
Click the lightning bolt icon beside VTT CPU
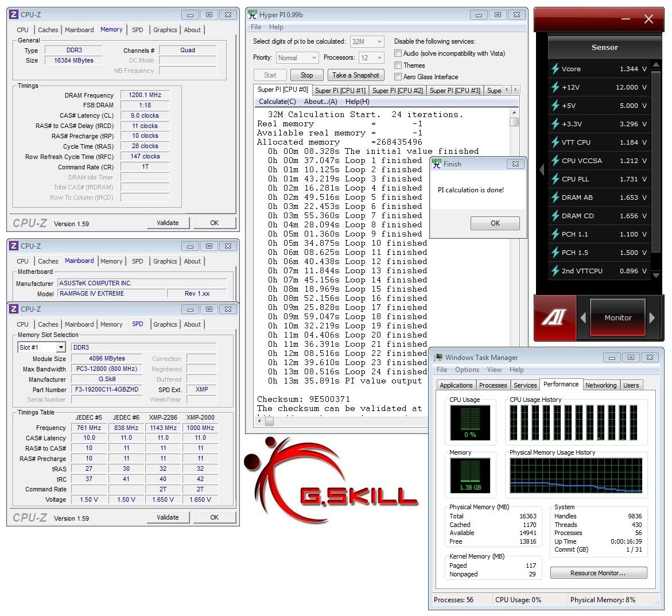(x=556, y=142)
